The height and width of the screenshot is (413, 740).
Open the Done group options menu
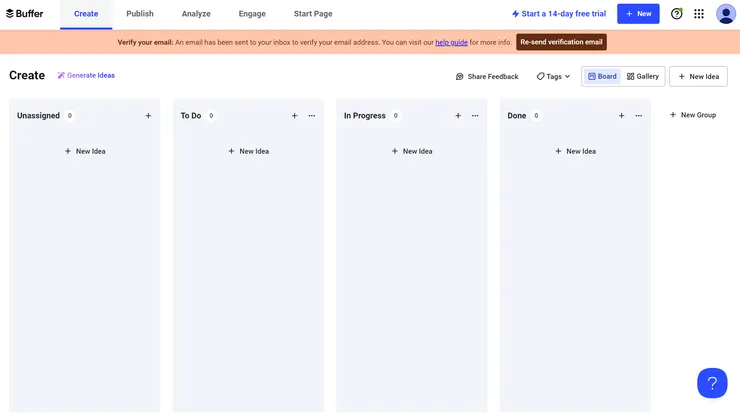coord(639,116)
